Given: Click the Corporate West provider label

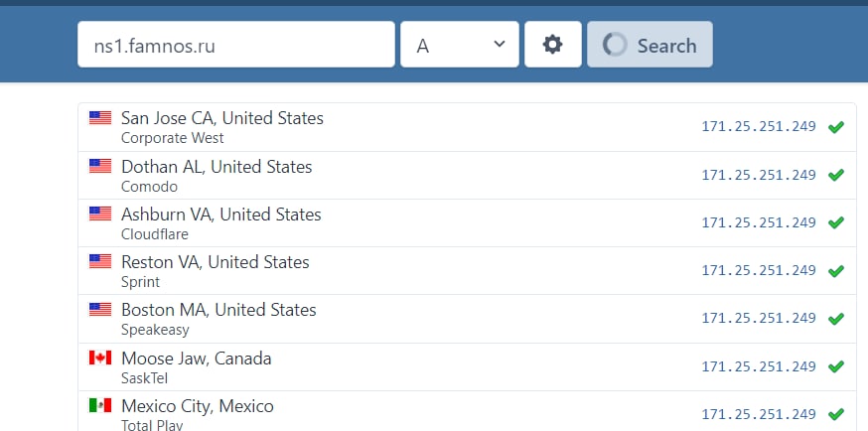Looking at the screenshot, I should pos(172,138).
